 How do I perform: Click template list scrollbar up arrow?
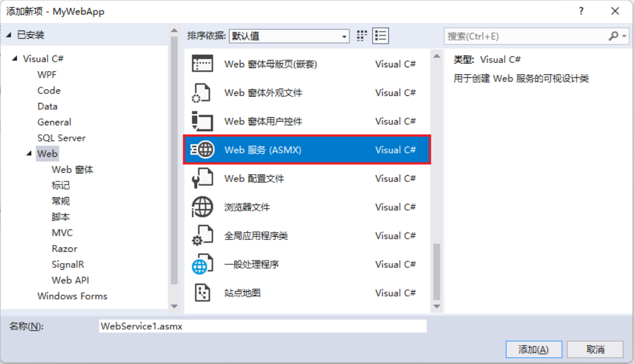click(x=437, y=56)
